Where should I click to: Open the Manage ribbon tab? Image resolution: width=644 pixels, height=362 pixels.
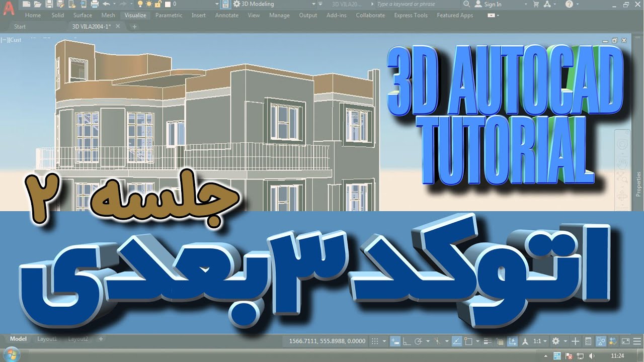click(x=279, y=15)
